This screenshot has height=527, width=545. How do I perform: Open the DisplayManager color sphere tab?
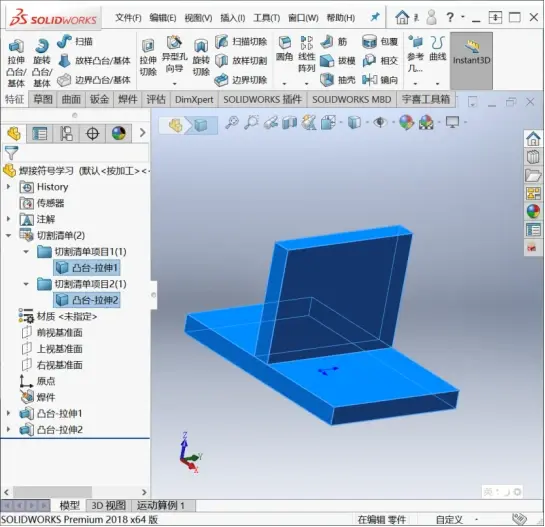(119, 133)
